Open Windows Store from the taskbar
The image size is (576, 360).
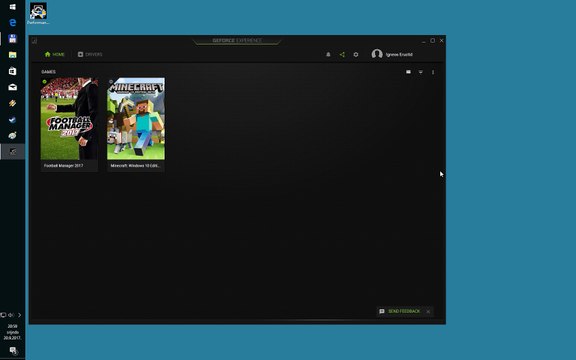coord(12,71)
